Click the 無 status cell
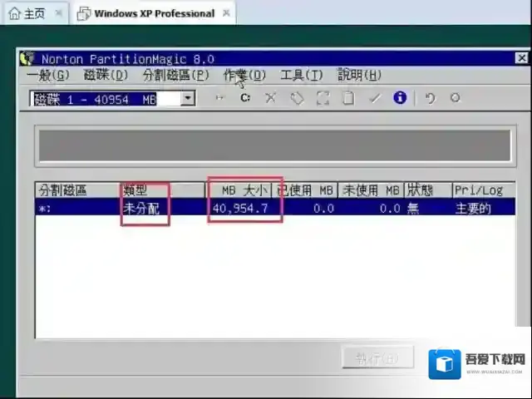Screen dimensions: 532x399 (x=413, y=209)
